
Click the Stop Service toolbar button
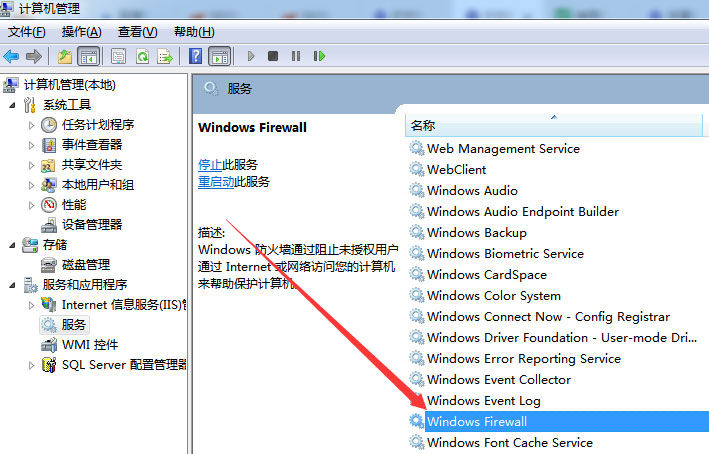(273, 56)
